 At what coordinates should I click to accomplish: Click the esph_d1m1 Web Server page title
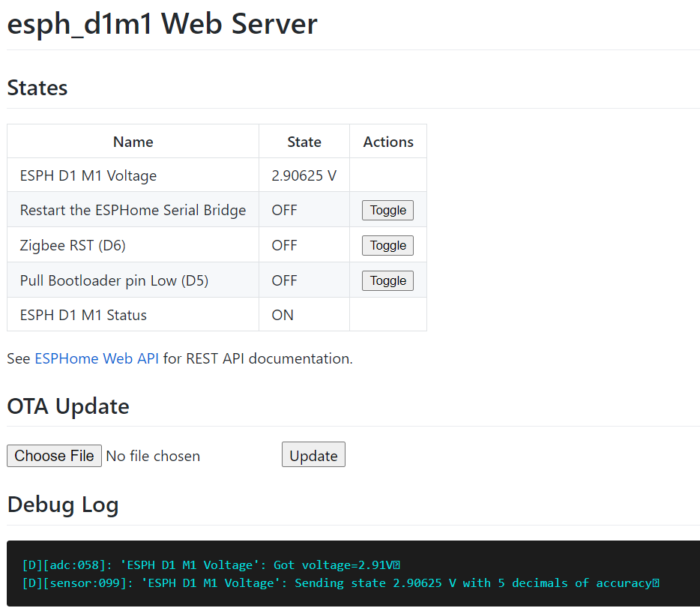(161, 24)
